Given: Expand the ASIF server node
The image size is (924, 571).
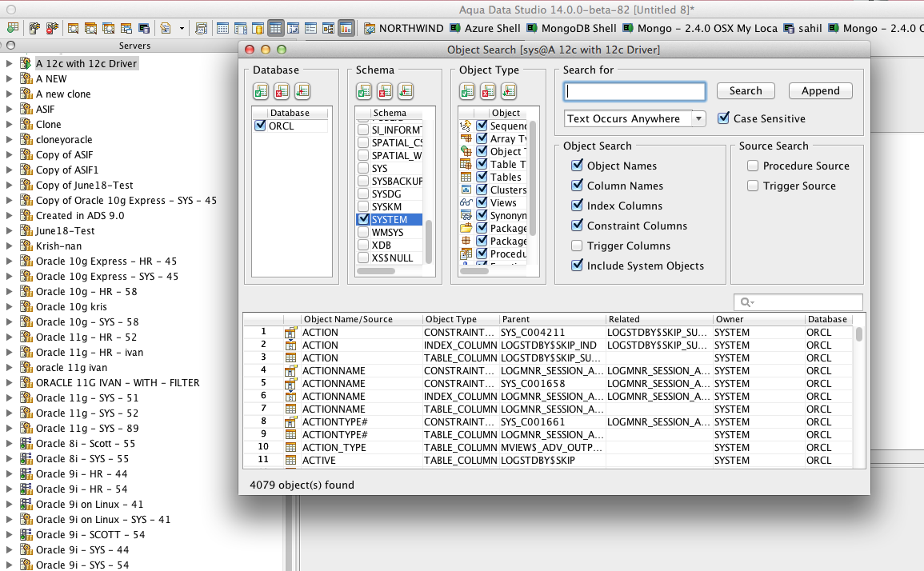Looking at the screenshot, I should click(x=10, y=109).
